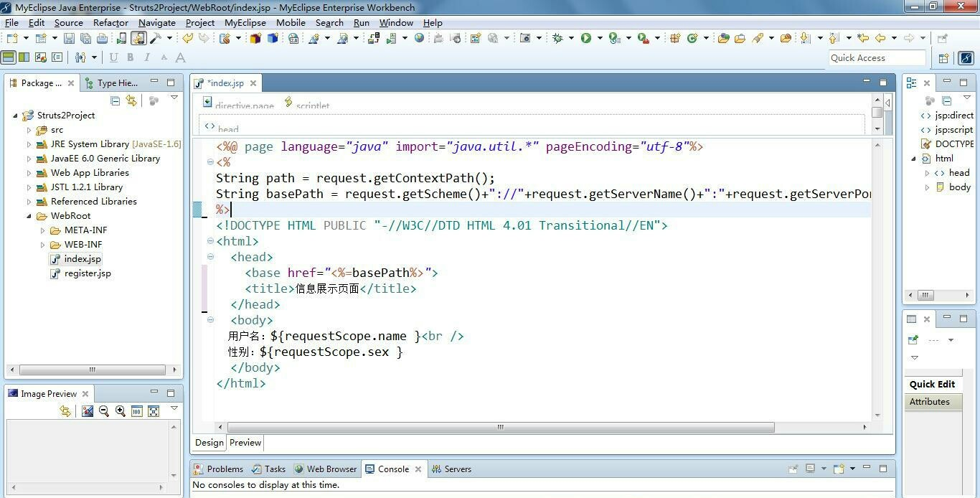
Task: Click the Print icon in toolbar
Action: click(102, 38)
